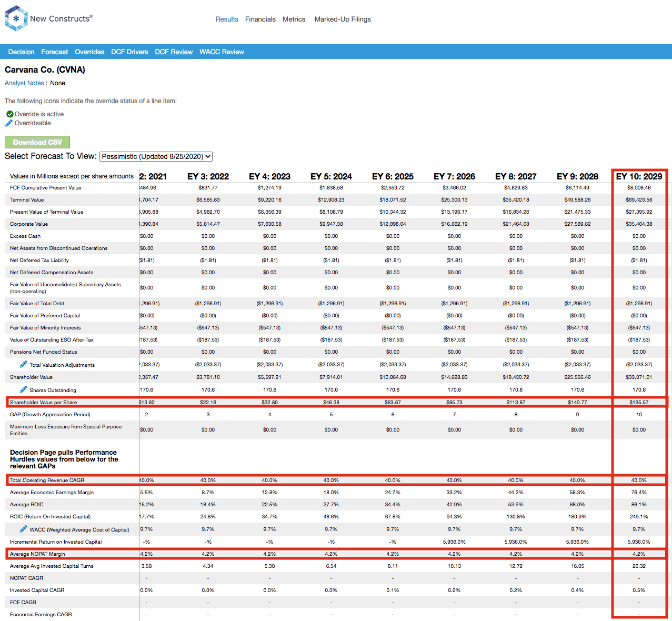
Task: Switch to the DCF Drivers tab
Action: pos(129,52)
